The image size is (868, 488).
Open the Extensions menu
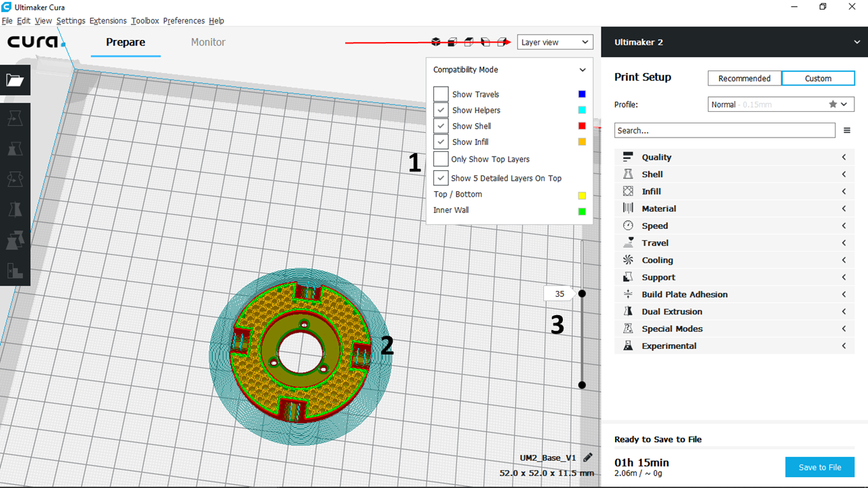(108, 21)
